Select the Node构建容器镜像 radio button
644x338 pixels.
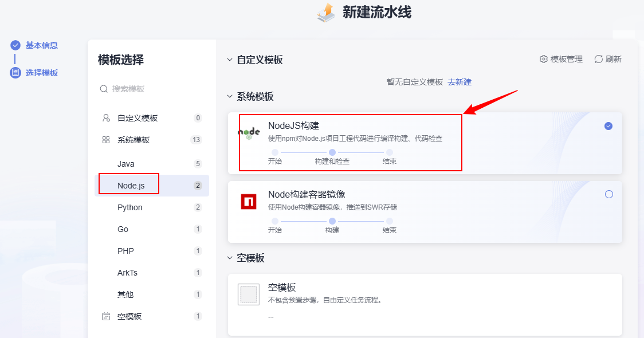pyautogui.click(x=608, y=194)
